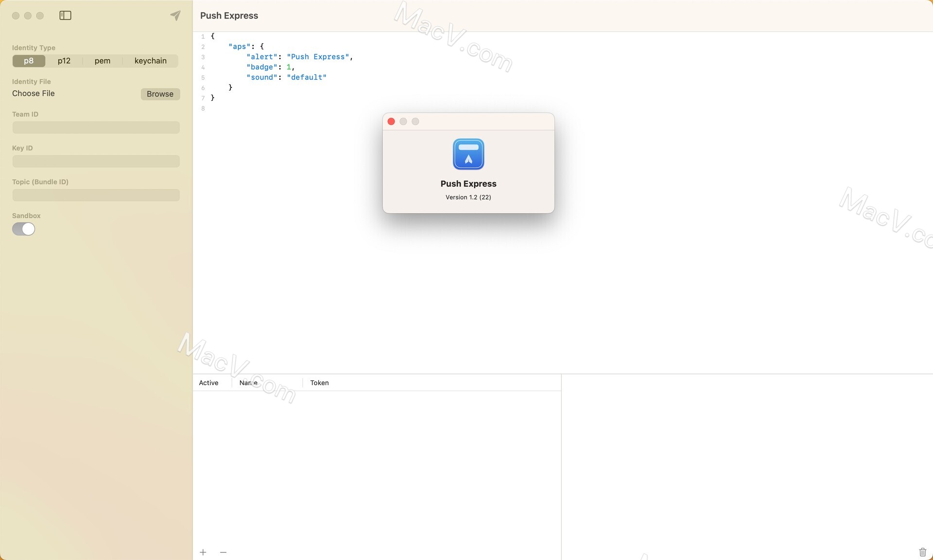
Task: Click the badge value 1 in the editor
Action: [289, 67]
